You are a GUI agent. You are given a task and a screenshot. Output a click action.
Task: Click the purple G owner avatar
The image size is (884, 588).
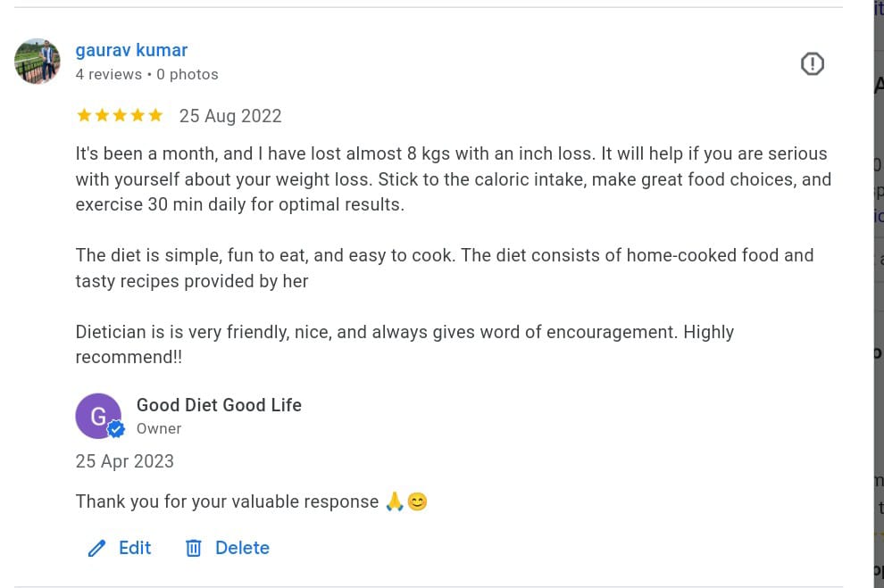click(x=96, y=414)
